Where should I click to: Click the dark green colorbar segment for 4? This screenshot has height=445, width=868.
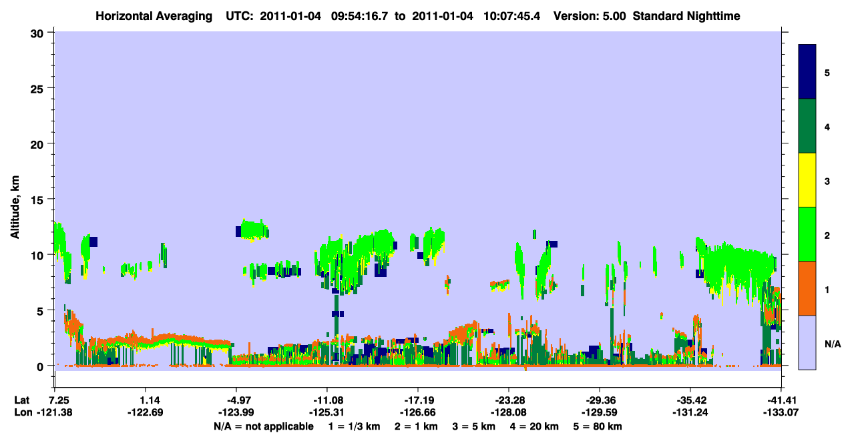(x=807, y=126)
